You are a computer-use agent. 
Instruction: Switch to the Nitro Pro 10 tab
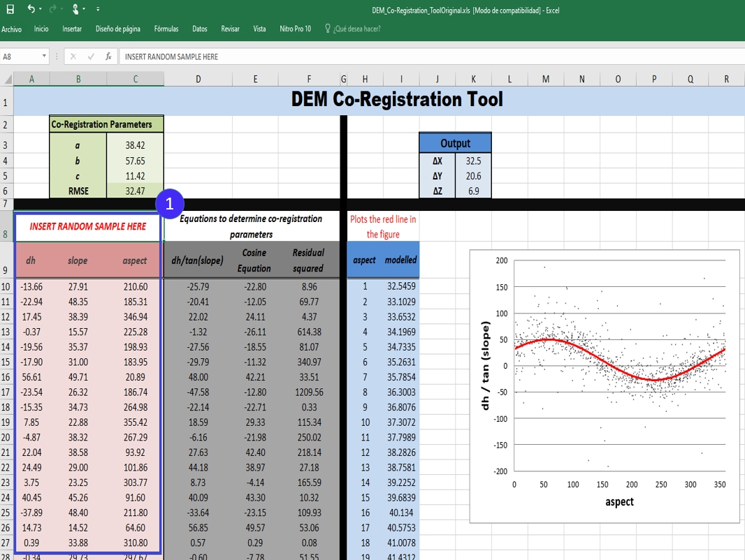295,29
